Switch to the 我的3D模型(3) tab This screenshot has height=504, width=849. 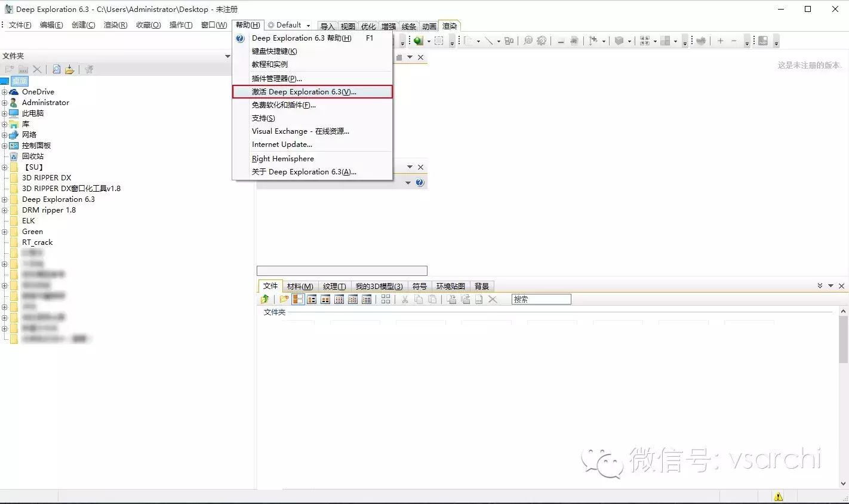(x=379, y=287)
